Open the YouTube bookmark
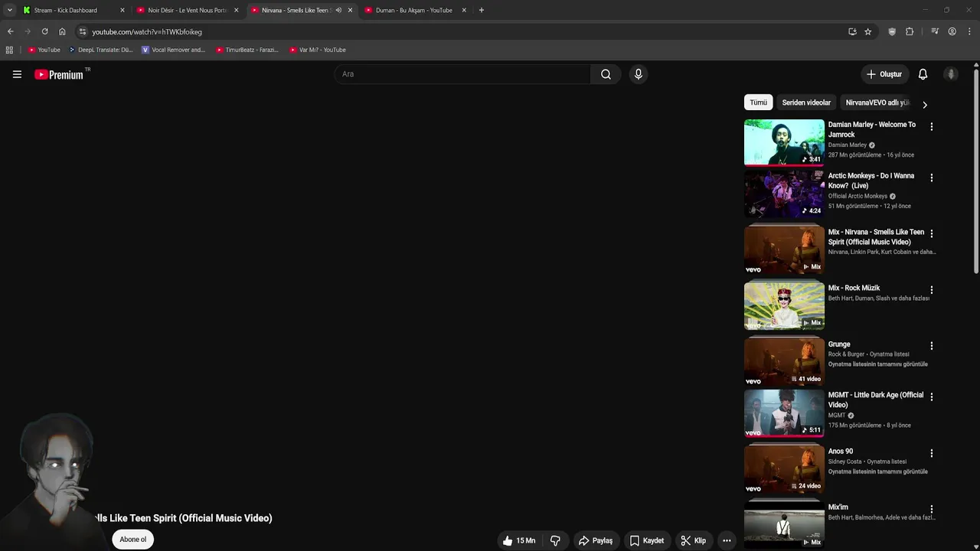The height and width of the screenshot is (551, 980). click(44, 50)
